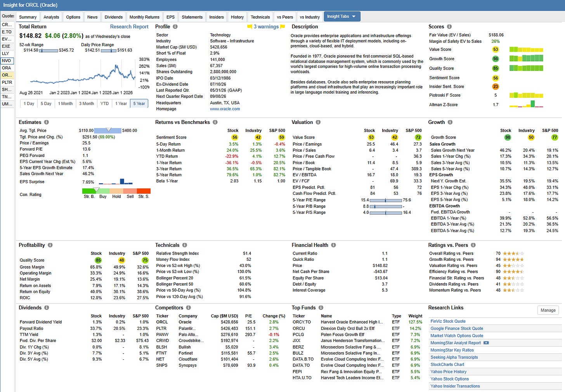Click the Valuation heading info icon
Image resolution: width=565 pixels, height=392 pixels.
coord(318,122)
